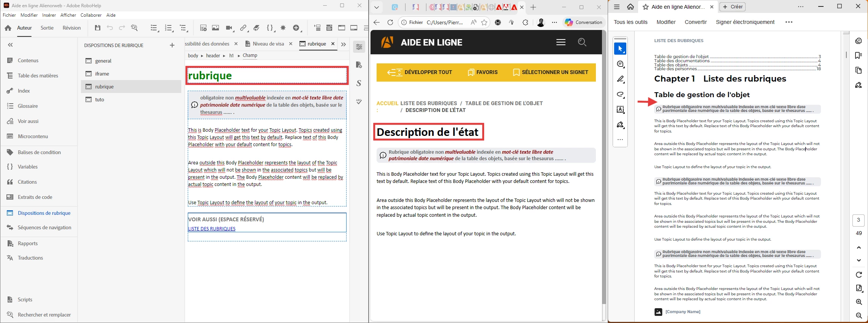This screenshot has width=868, height=323.
Task: Open the Afficher menu
Action: coord(68,15)
